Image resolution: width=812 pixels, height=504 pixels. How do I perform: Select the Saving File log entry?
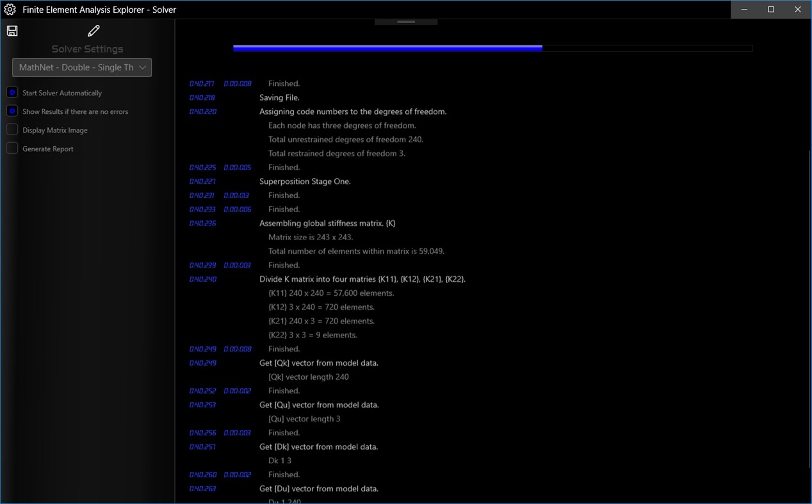[279, 97]
